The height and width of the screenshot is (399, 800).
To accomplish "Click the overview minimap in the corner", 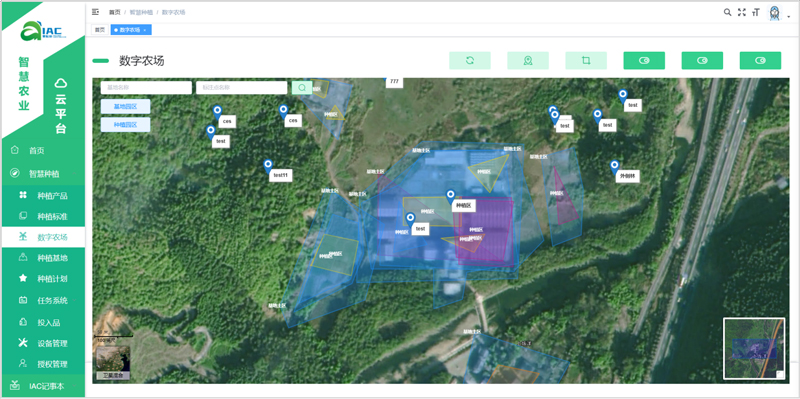I will click(x=754, y=348).
